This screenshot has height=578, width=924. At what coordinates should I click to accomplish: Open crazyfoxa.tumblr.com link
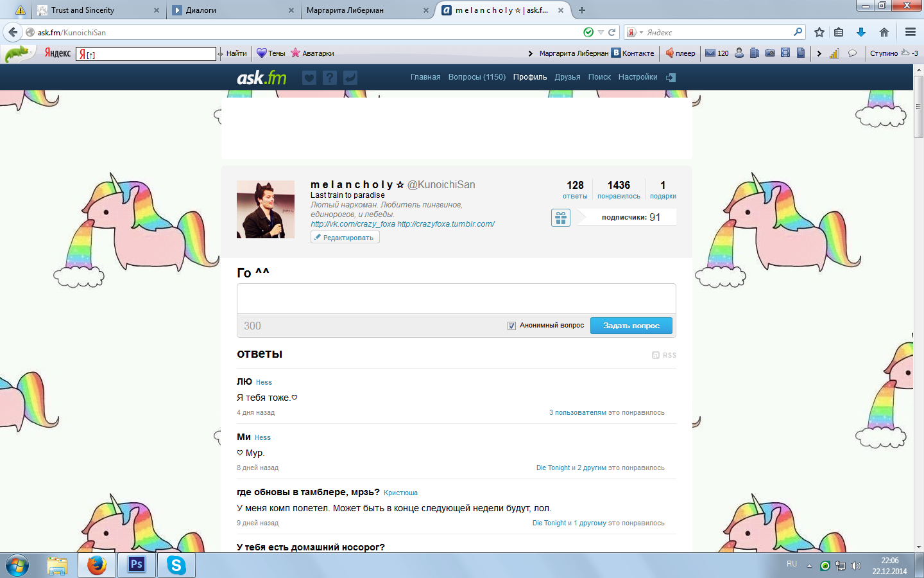[446, 224]
